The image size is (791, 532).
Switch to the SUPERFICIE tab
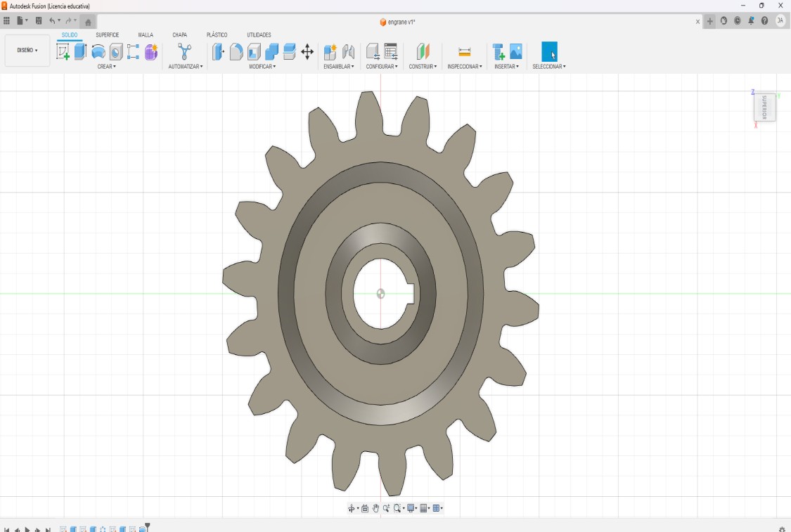[108, 35]
